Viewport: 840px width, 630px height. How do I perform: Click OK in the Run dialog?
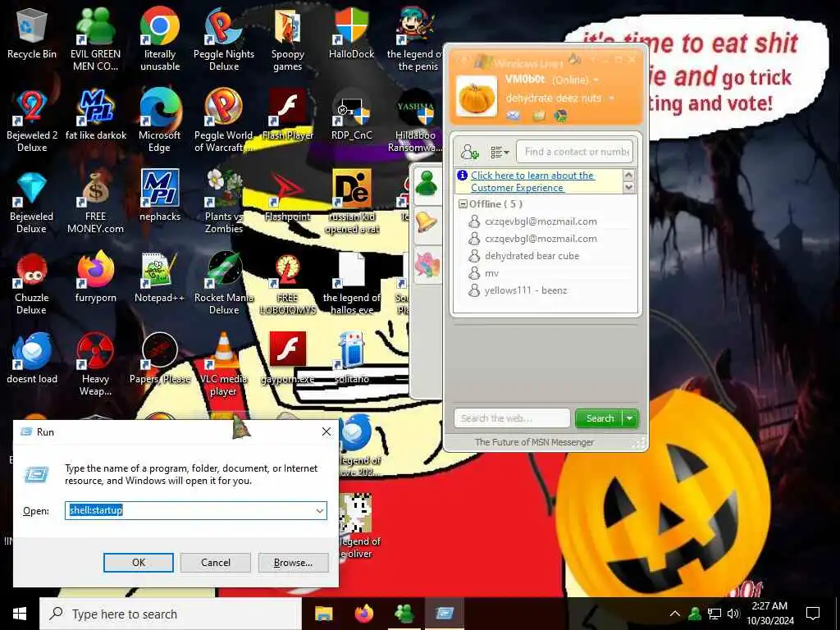[x=138, y=563]
